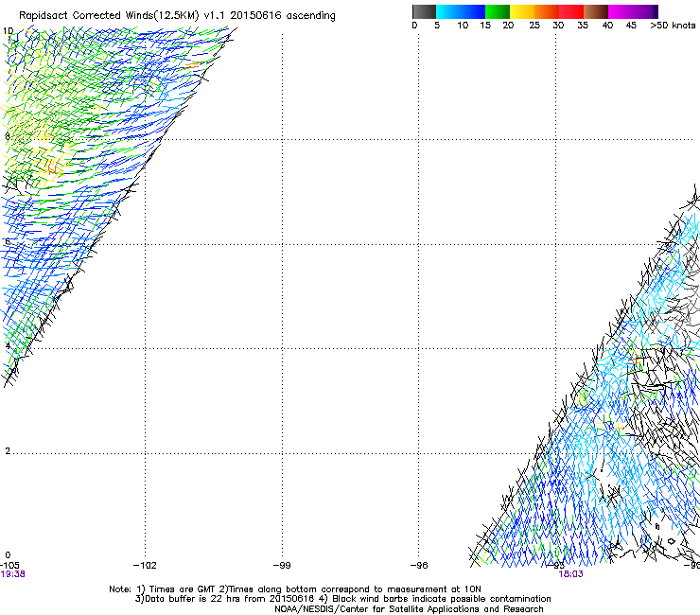This screenshot has height=615, width=700.
Task: Click the yellow 20-25 knots legend swatch
Action: [x=522, y=11]
